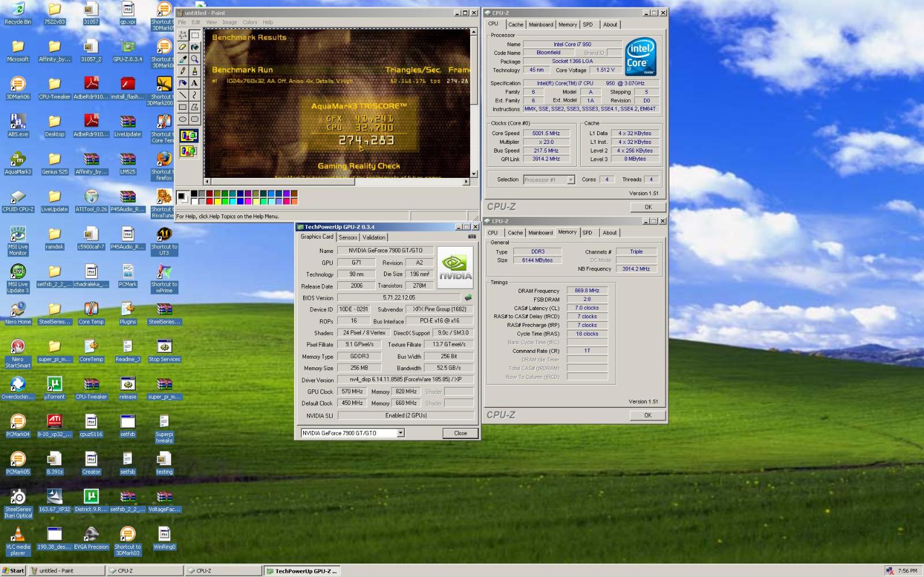
Task: Click the DRAM Frequency value 869.8 MHz
Action: pyautogui.click(x=587, y=291)
